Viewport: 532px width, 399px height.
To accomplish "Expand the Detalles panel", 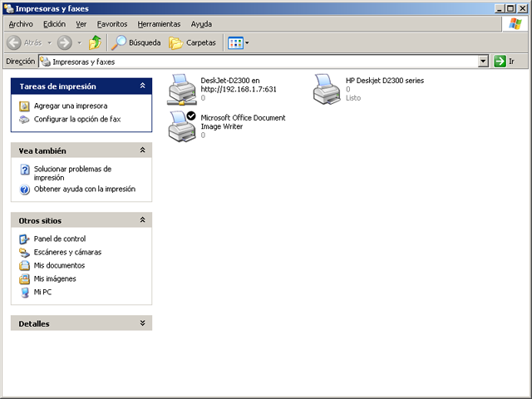I will point(142,323).
